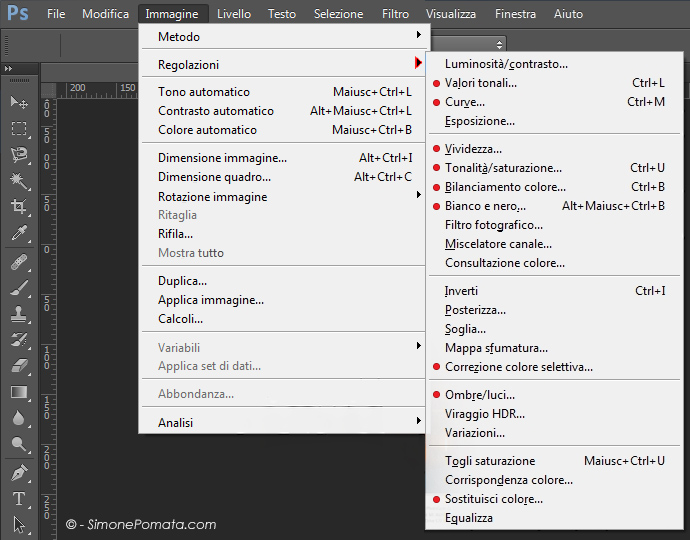Select the Move tool

(19, 102)
